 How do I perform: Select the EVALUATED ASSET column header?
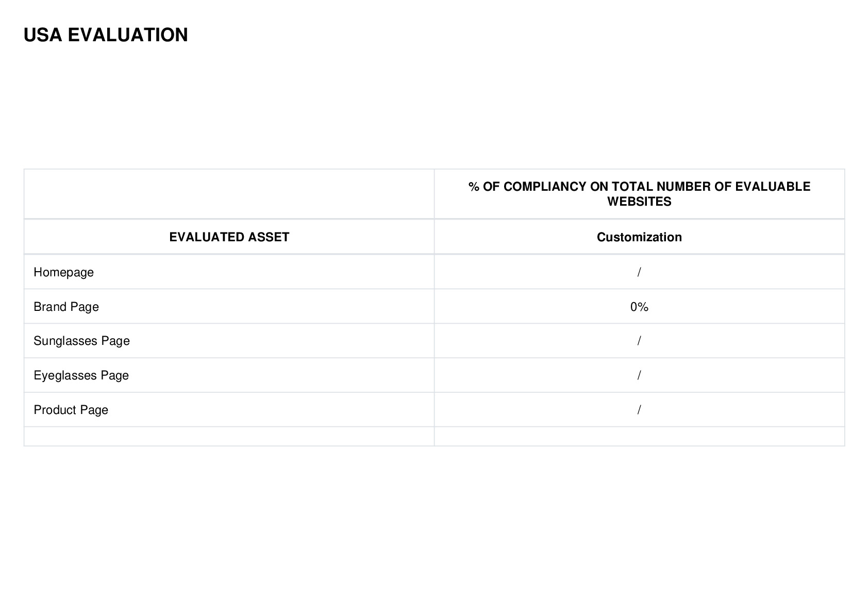(229, 237)
